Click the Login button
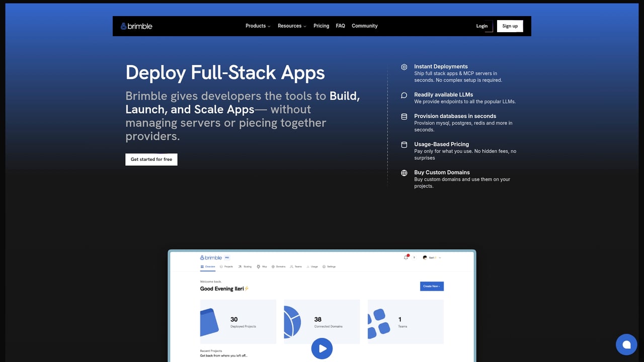This screenshot has width=644, height=362. pyautogui.click(x=482, y=26)
